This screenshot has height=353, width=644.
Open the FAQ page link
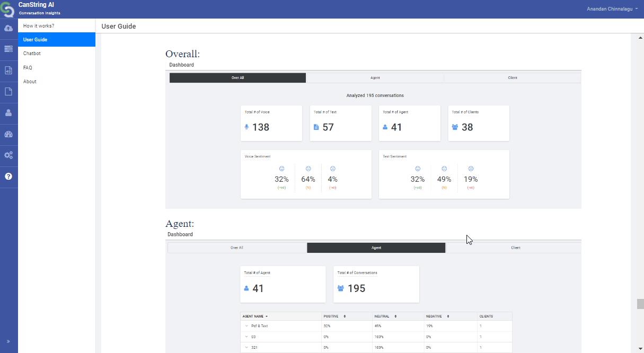click(x=28, y=68)
